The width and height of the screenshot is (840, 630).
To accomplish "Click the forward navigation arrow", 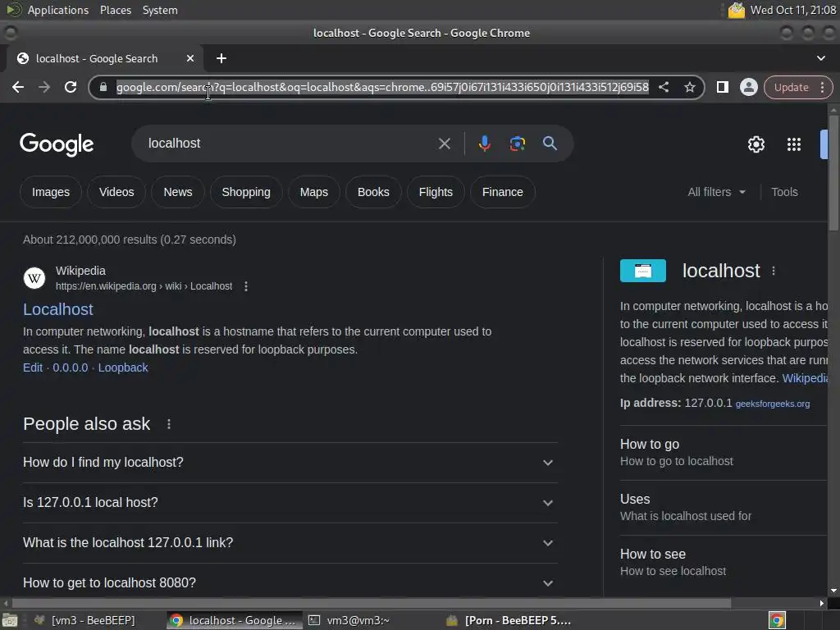I will coord(44,87).
